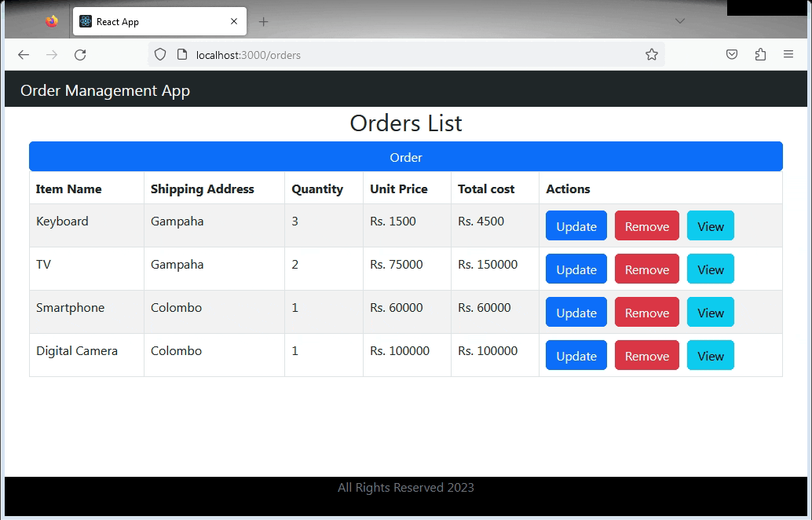Remove the TV order
This screenshot has width=812, height=520.
click(x=646, y=269)
